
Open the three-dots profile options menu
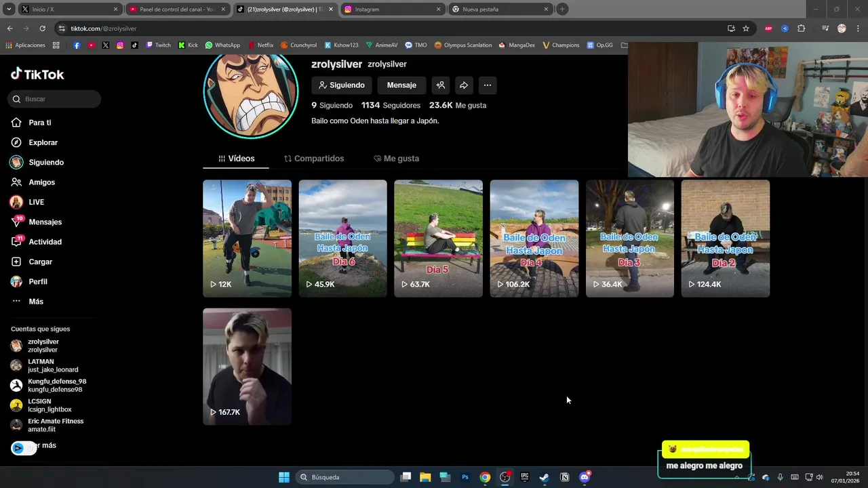pyautogui.click(x=487, y=85)
